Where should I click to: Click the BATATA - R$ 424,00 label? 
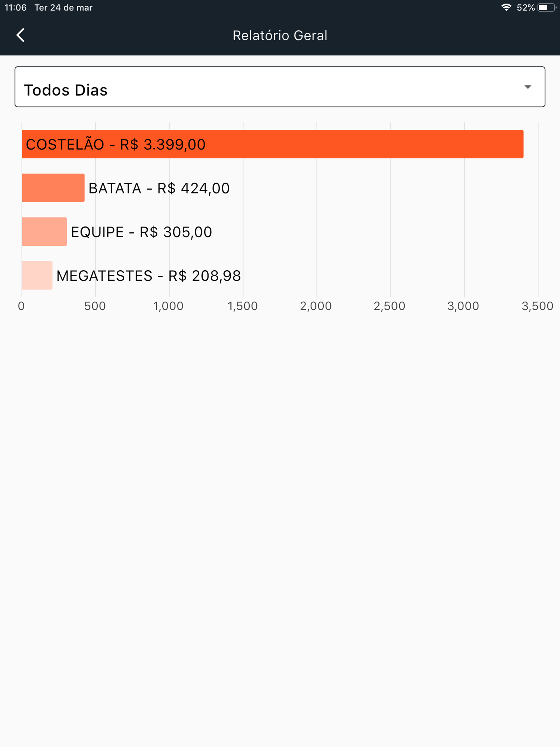coord(159,188)
